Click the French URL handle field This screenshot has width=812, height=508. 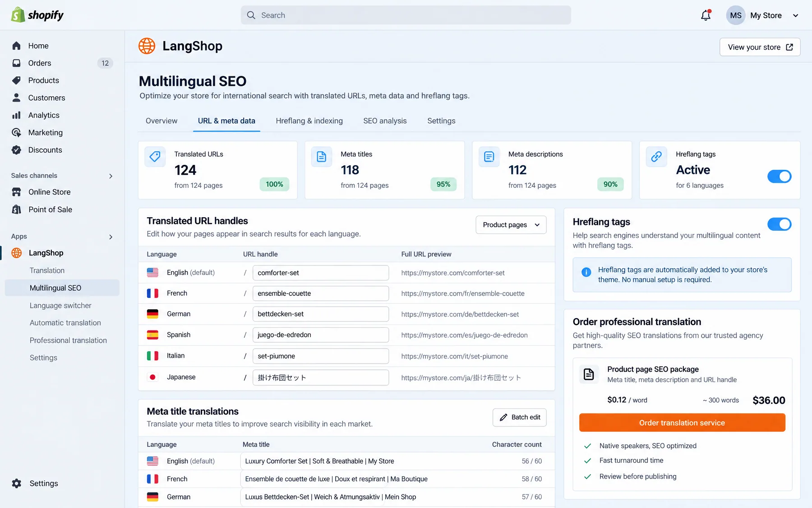[320, 294]
